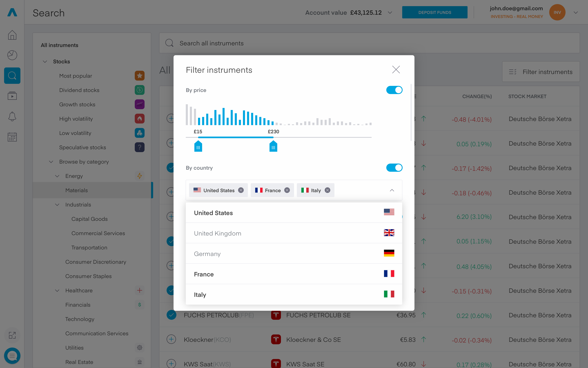This screenshot has width=588, height=368.
Task: Click the Real Estate building icon
Action: (x=139, y=362)
